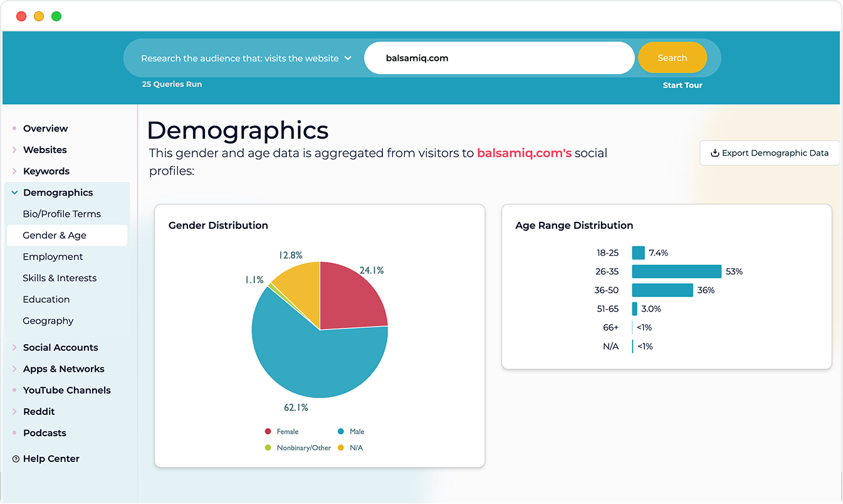843x504 pixels.
Task: Click the '53%' age value
Action: point(734,271)
